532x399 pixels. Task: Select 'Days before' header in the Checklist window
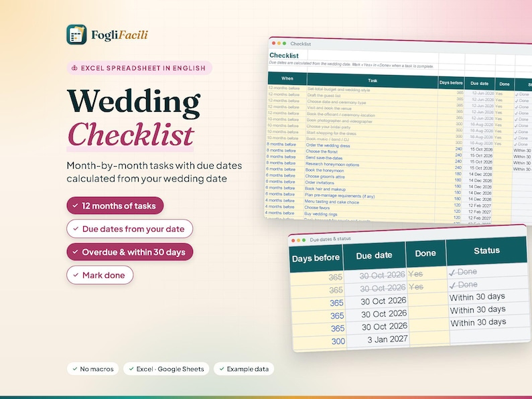pos(451,82)
